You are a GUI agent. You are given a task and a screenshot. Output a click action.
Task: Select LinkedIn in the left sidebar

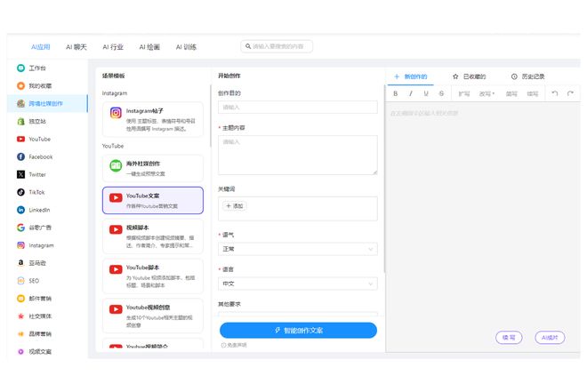[47, 210]
